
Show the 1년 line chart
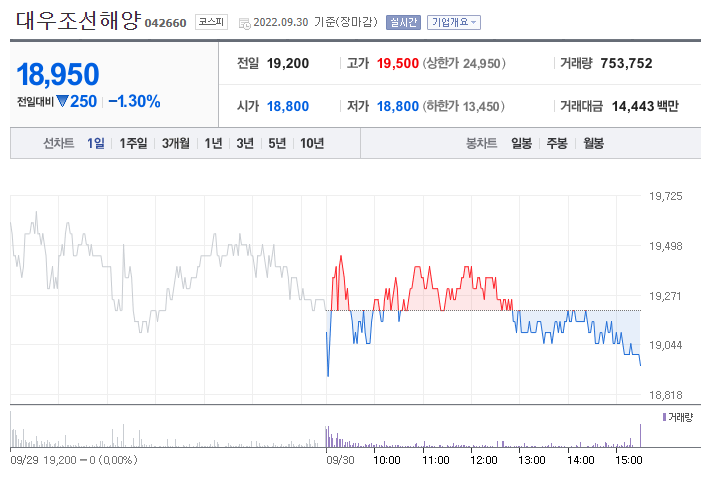pyautogui.click(x=213, y=143)
